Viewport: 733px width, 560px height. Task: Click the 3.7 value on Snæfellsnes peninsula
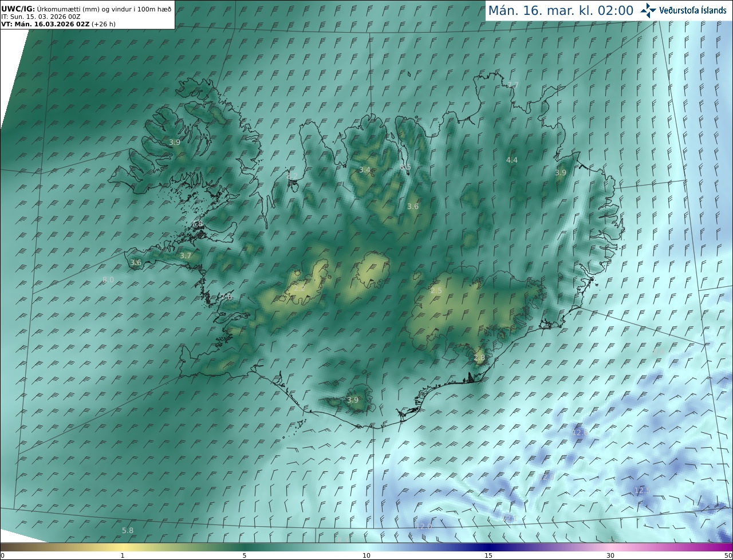(186, 256)
